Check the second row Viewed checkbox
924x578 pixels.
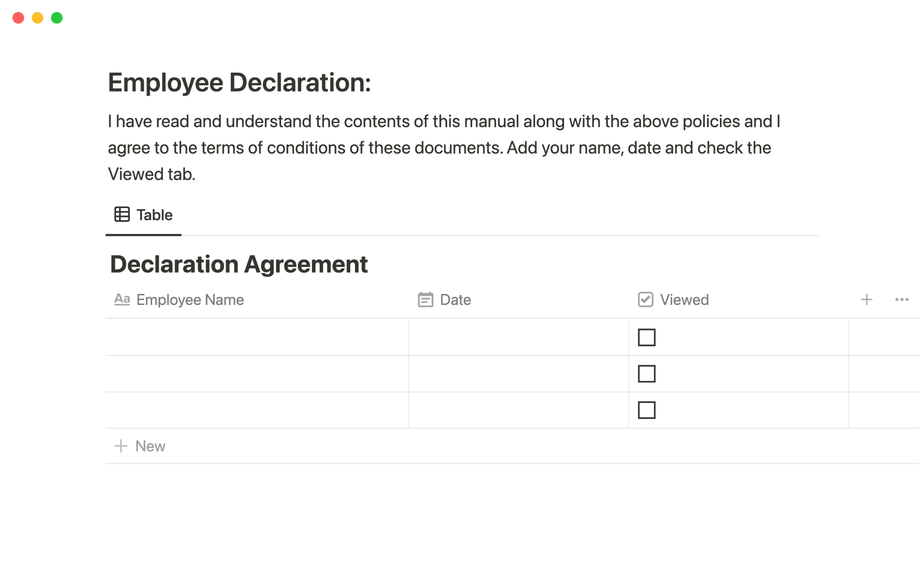tap(646, 374)
